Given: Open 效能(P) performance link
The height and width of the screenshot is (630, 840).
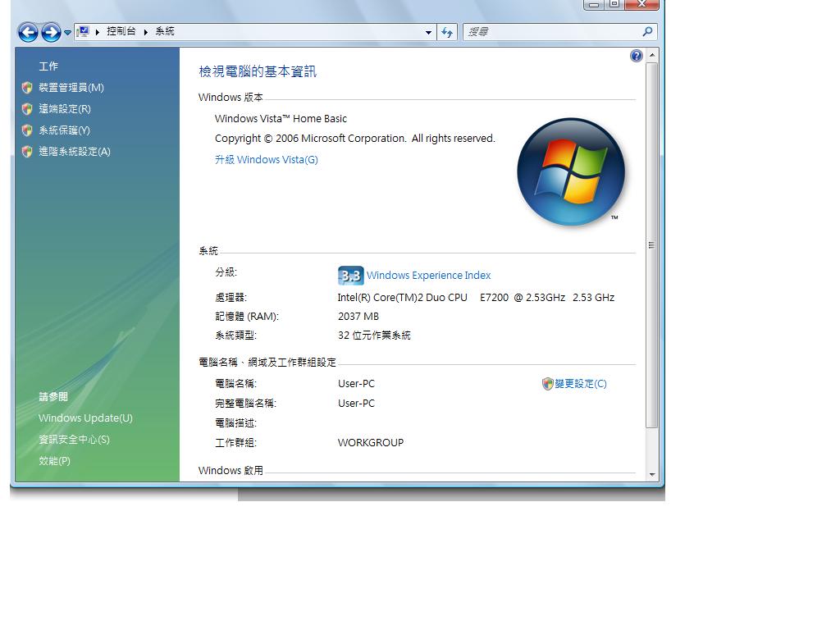Looking at the screenshot, I should point(55,461).
